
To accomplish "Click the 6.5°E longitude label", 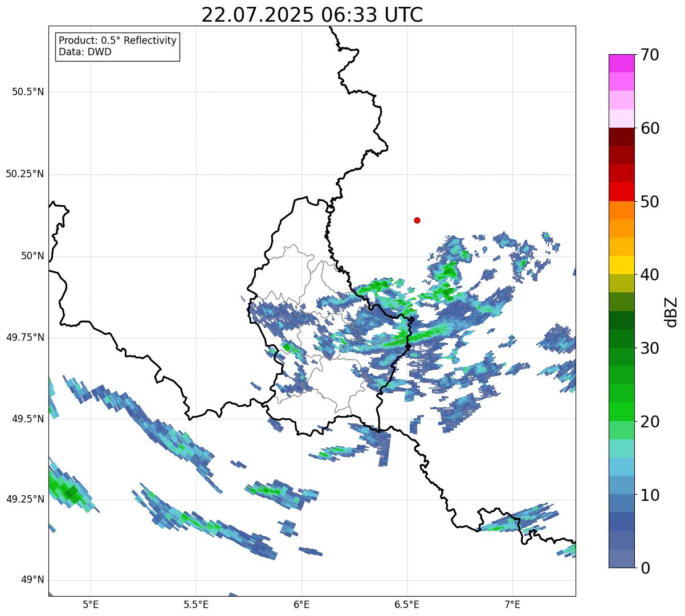I will click(407, 604).
